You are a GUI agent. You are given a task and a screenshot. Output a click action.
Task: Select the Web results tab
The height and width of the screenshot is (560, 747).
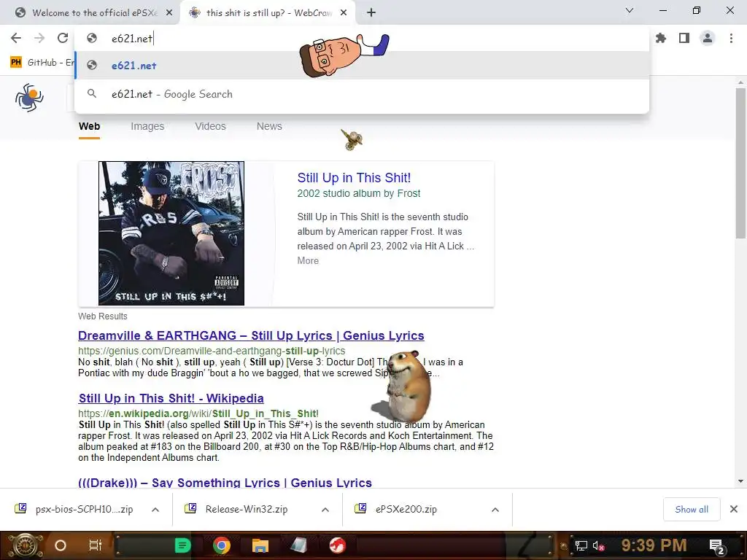(89, 126)
